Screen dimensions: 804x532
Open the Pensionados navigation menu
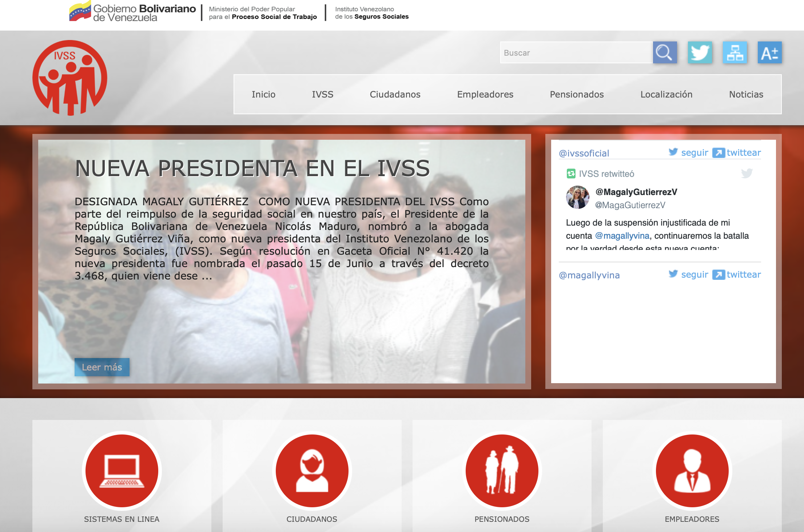click(x=577, y=94)
